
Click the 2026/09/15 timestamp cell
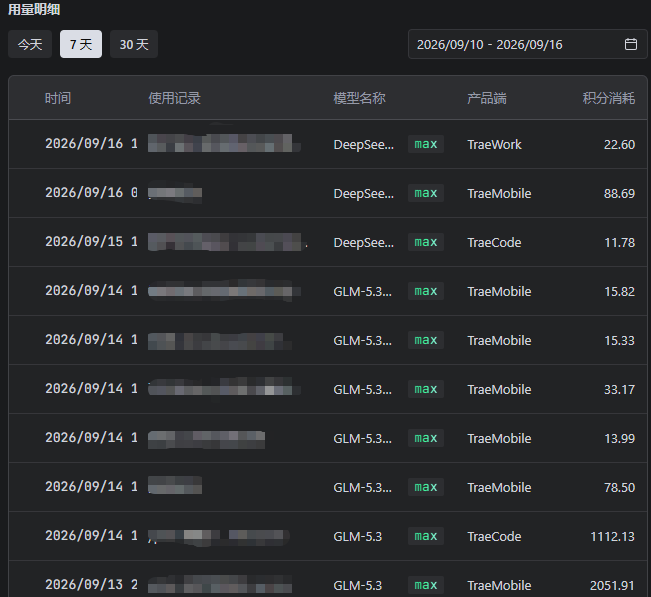(91, 242)
